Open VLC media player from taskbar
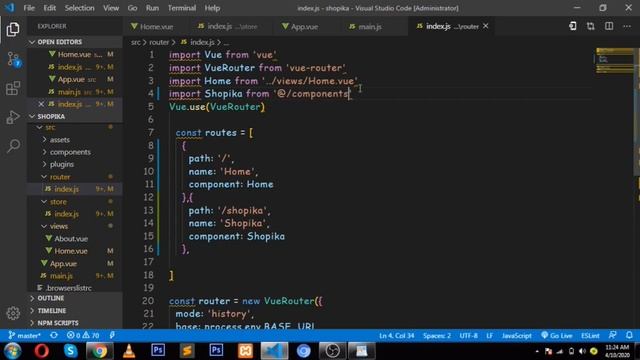This screenshot has width=640, height=360. tap(129, 351)
